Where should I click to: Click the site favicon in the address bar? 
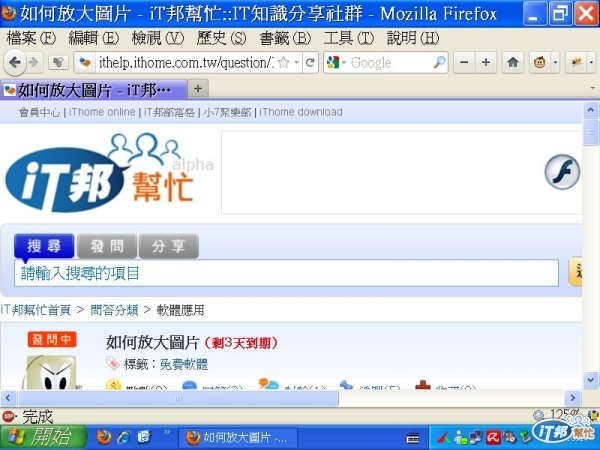(x=85, y=62)
